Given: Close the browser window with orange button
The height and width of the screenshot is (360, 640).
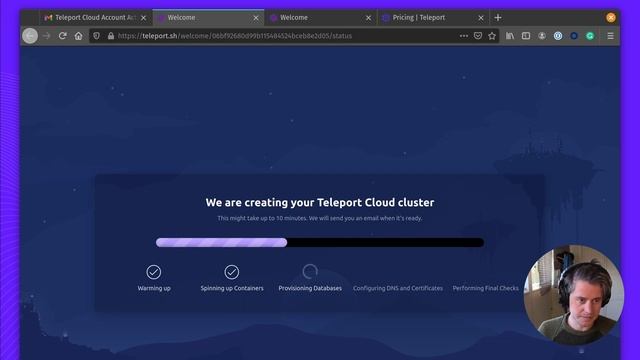Looking at the screenshot, I should pyautogui.click(x=611, y=18).
